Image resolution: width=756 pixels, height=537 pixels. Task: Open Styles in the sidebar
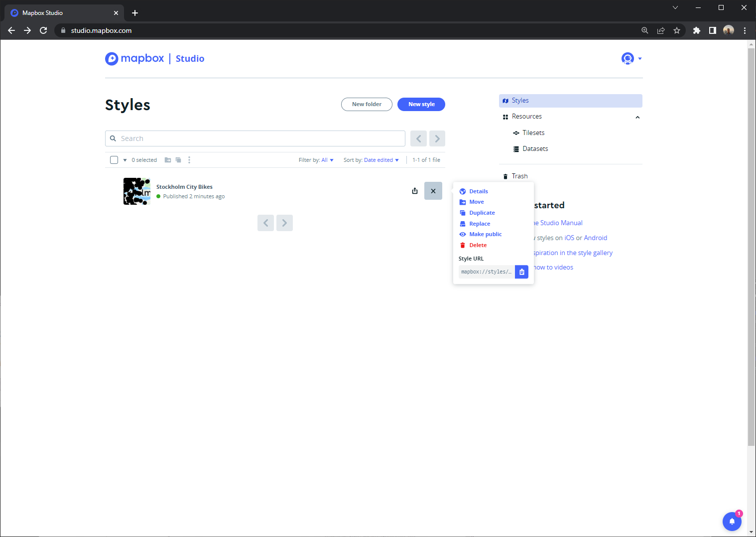(571, 101)
